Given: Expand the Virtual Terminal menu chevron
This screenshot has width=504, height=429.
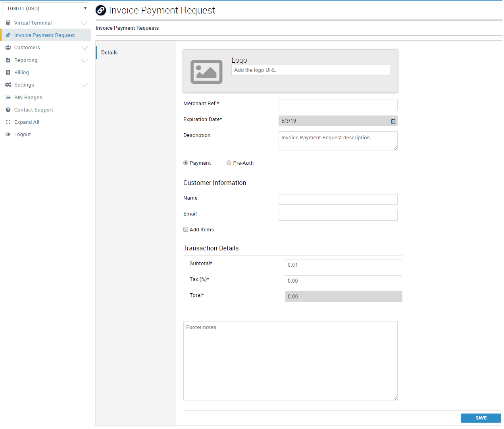Looking at the screenshot, I should [x=84, y=23].
